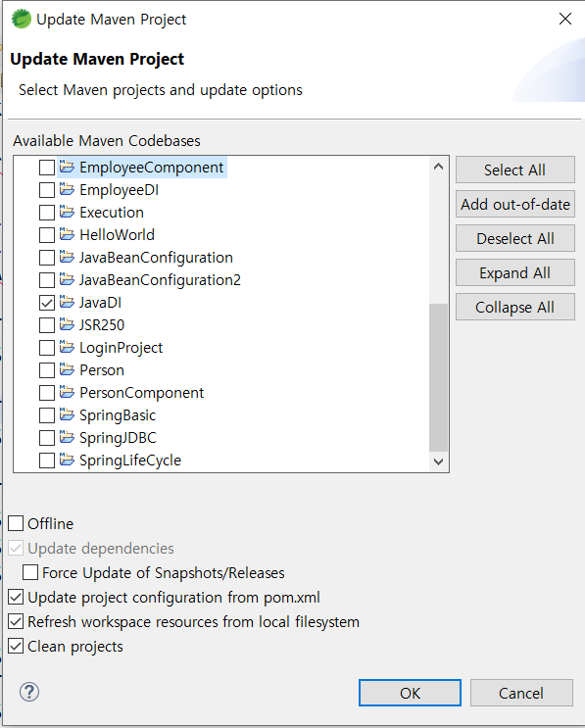
Task: Click the Add out-of-date button
Action: [x=514, y=204]
